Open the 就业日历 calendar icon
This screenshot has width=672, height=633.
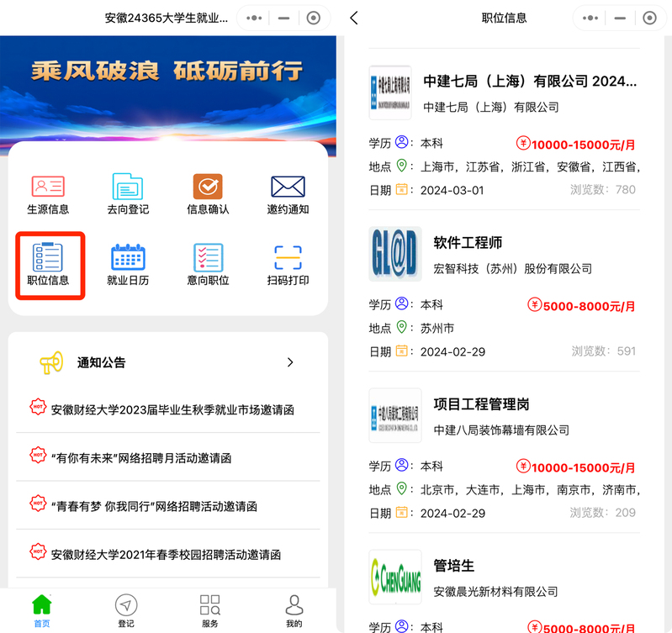pos(128,258)
